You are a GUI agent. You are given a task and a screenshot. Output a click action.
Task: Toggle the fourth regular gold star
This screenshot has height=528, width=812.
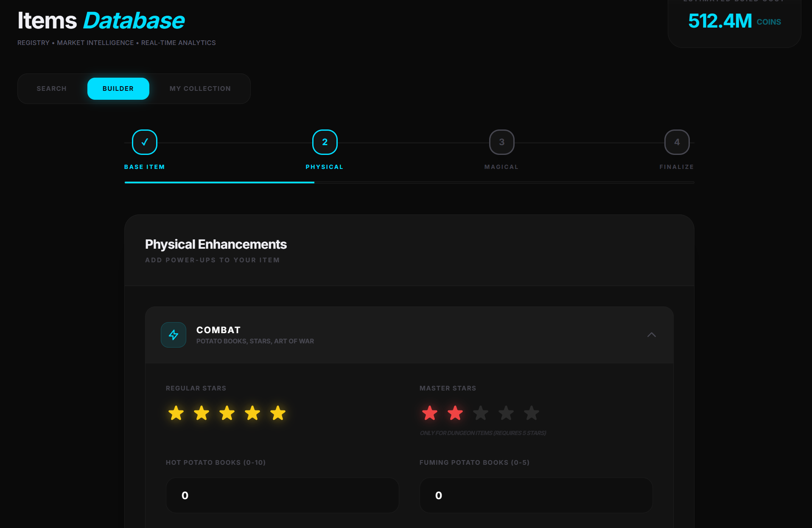point(252,413)
